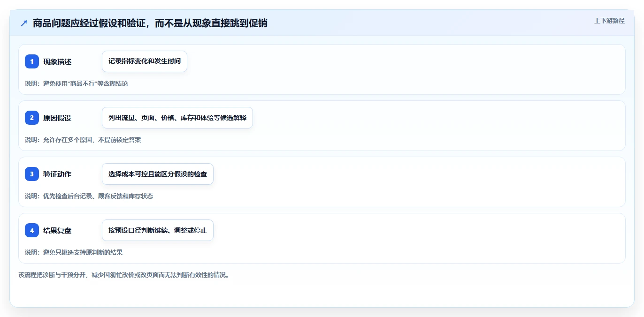644x317 pixels.
Task: Select the 原因假设 step title
Action: [x=57, y=118]
